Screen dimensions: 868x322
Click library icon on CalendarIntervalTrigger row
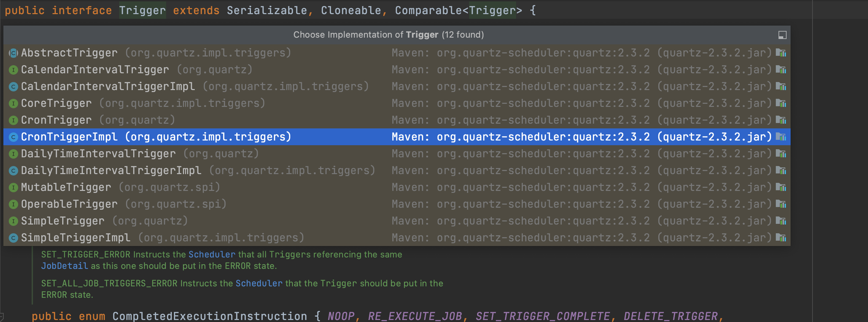click(x=781, y=70)
